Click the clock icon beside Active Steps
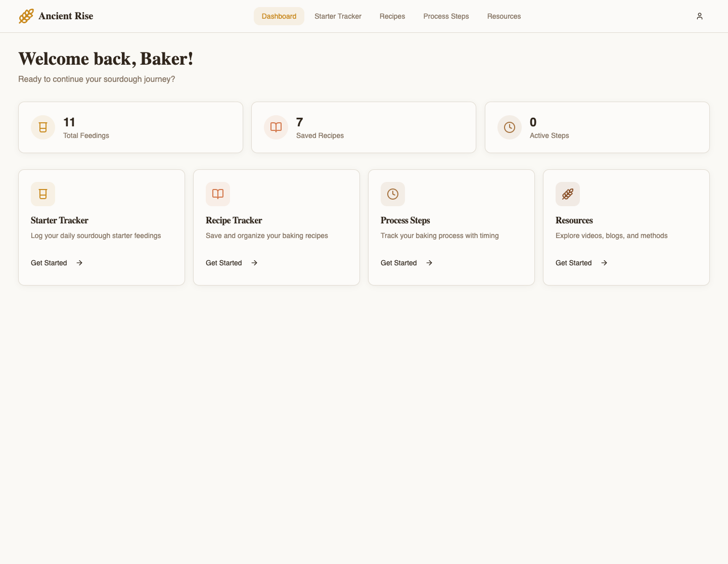 coord(510,127)
